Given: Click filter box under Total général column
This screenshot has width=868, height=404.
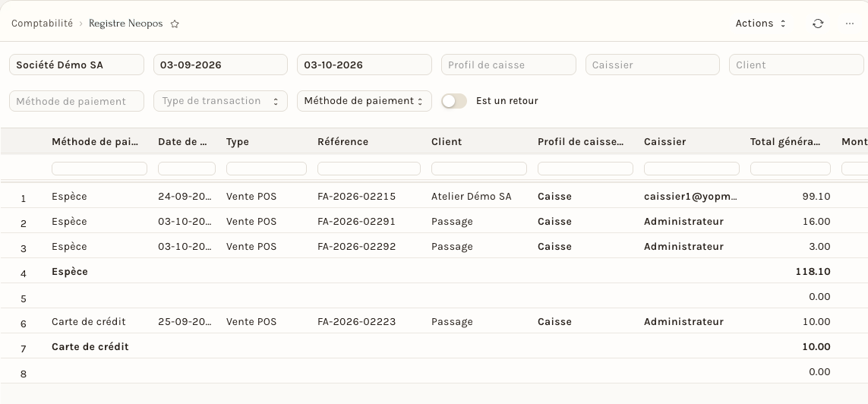Looking at the screenshot, I should point(790,169).
